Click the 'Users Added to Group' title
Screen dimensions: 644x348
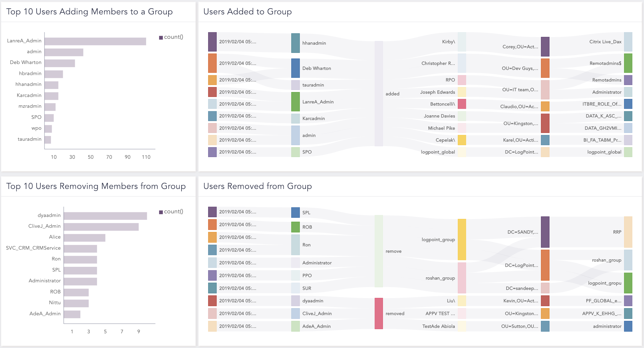(247, 12)
